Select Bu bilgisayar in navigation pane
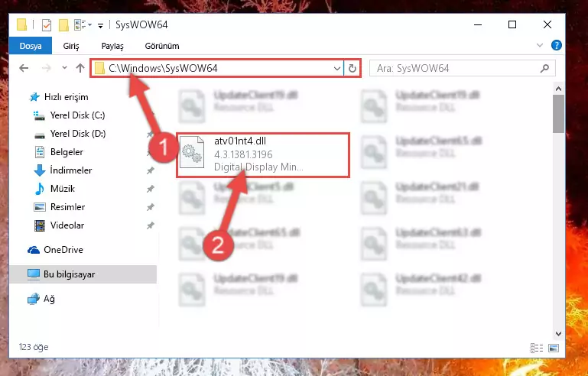The width and height of the screenshot is (588, 376). click(83, 274)
